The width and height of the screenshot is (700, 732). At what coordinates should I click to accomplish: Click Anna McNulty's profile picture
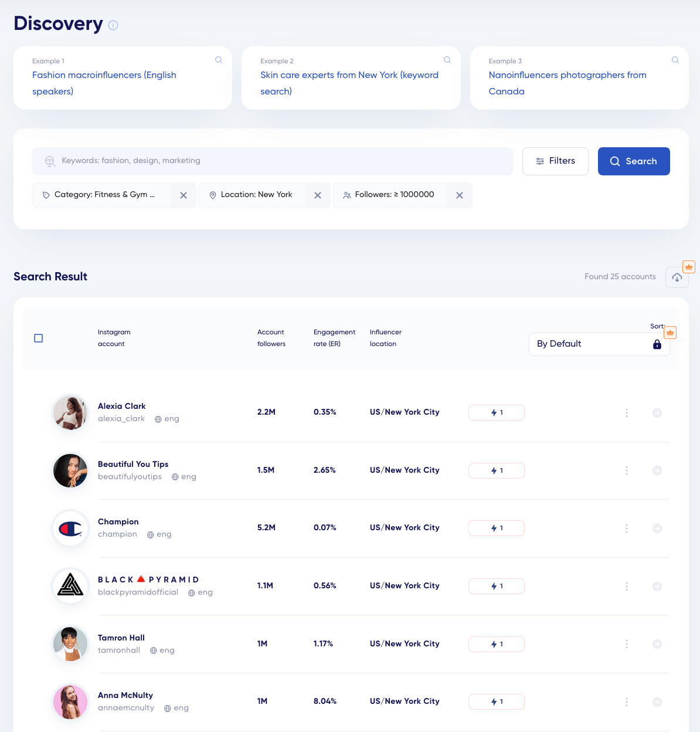70,701
